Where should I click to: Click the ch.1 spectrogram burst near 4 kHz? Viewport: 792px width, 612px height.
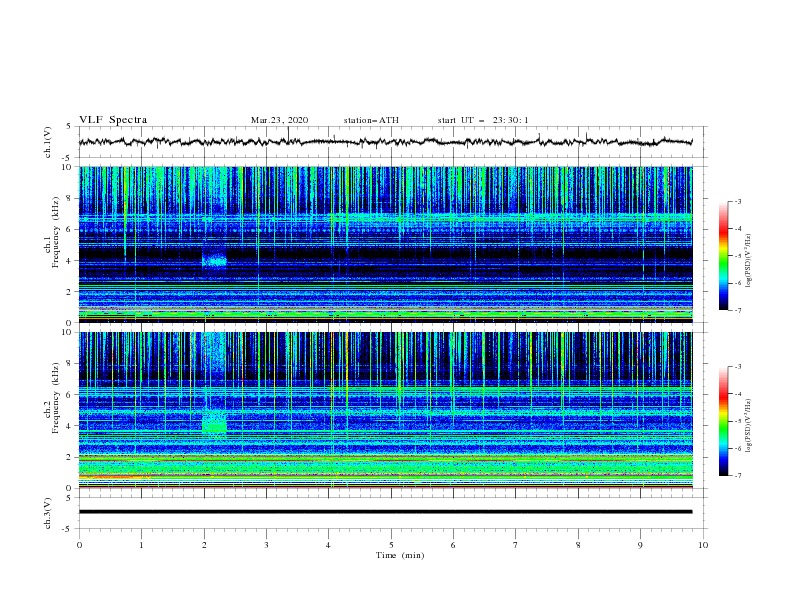(x=215, y=260)
